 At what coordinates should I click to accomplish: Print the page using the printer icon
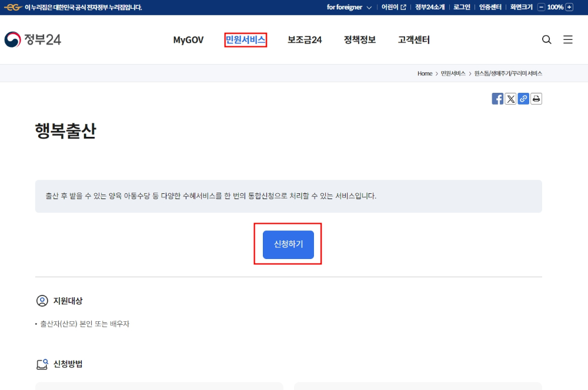[536, 99]
